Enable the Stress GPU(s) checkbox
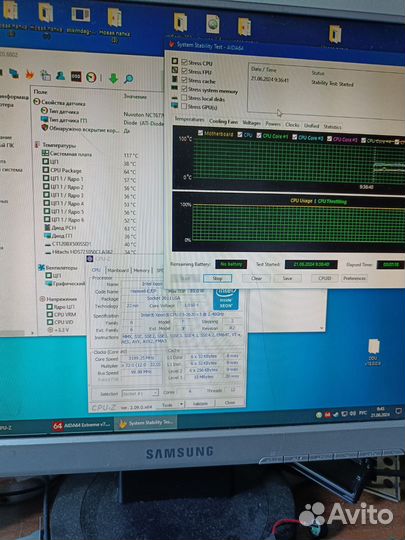 tap(184, 106)
